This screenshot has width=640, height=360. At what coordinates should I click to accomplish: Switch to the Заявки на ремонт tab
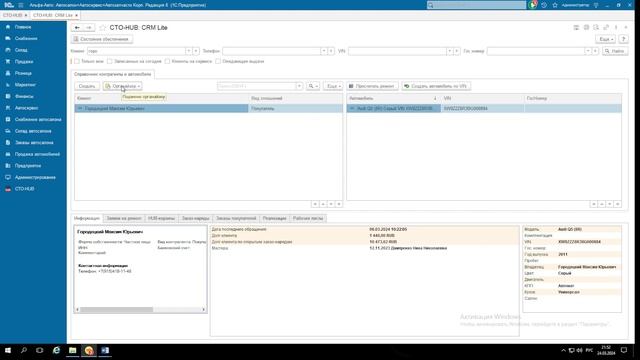(x=124, y=218)
